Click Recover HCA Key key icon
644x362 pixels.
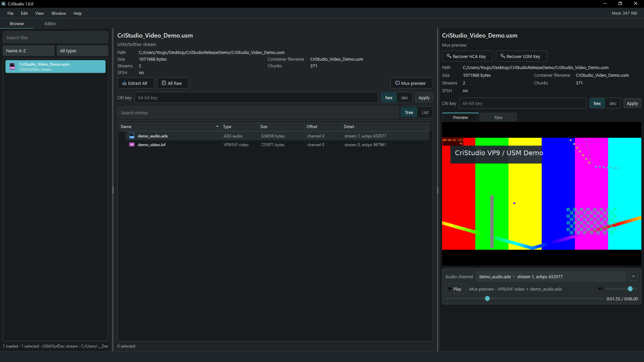coord(449,56)
